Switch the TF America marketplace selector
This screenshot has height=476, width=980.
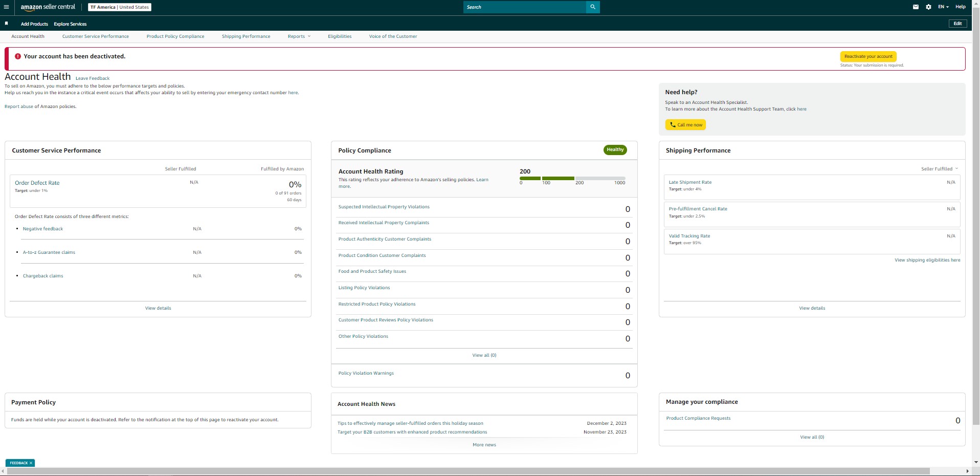(x=120, y=7)
